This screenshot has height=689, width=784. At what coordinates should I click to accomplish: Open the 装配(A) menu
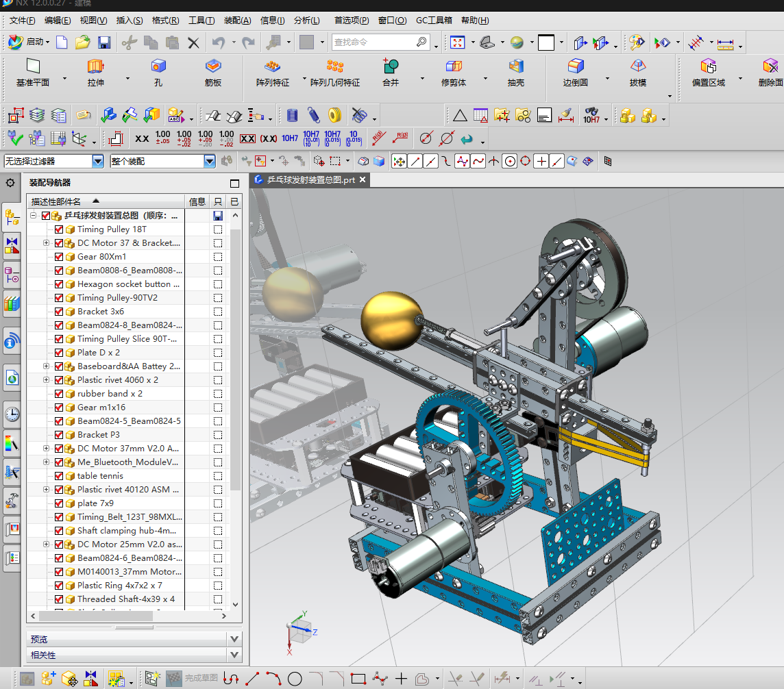click(237, 20)
